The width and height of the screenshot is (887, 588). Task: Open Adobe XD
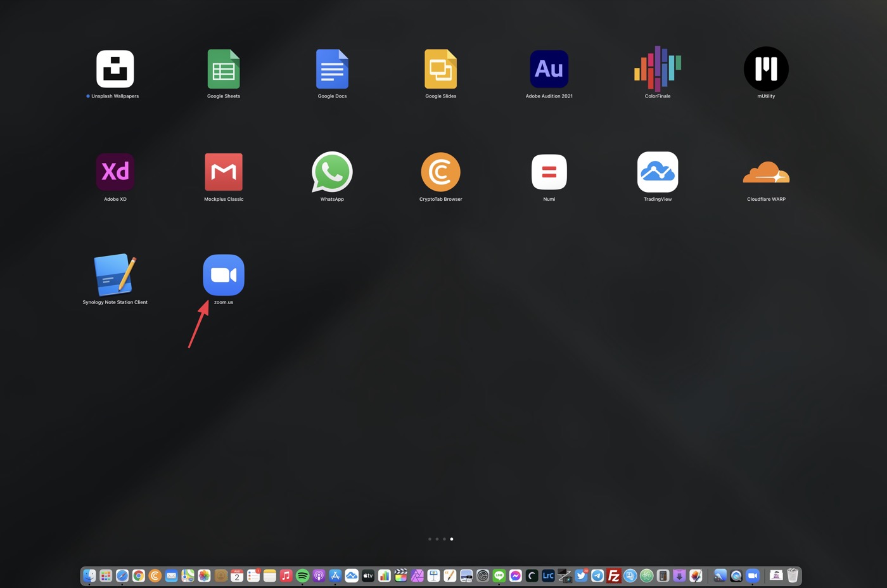click(115, 172)
